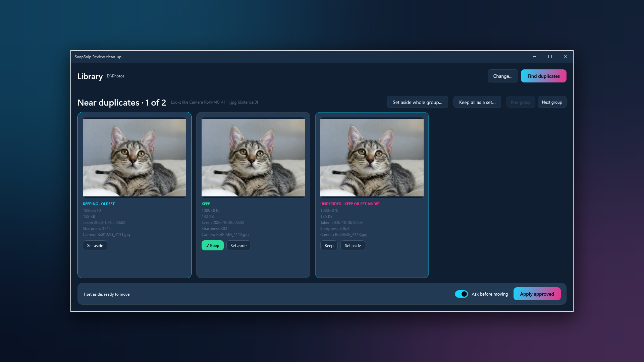The width and height of the screenshot is (644, 362).
Task: Click the 'Looks like Camera Roll\IMG_4111.jpg' hint
Action: (214, 102)
